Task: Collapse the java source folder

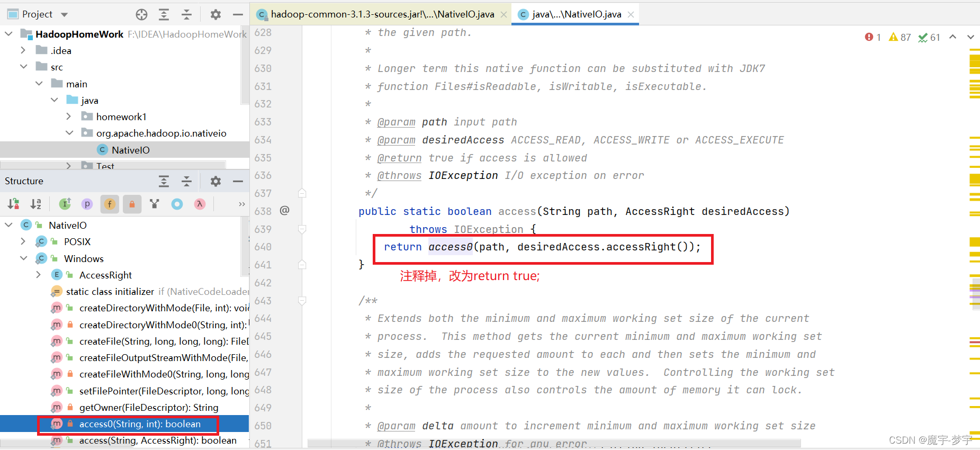Action: pos(55,100)
